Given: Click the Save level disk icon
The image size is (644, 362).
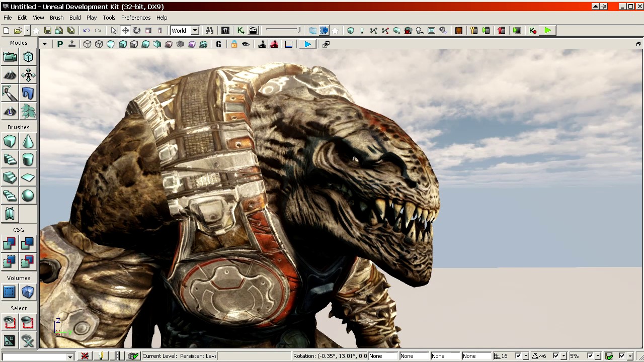Looking at the screenshot, I should point(47,31).
